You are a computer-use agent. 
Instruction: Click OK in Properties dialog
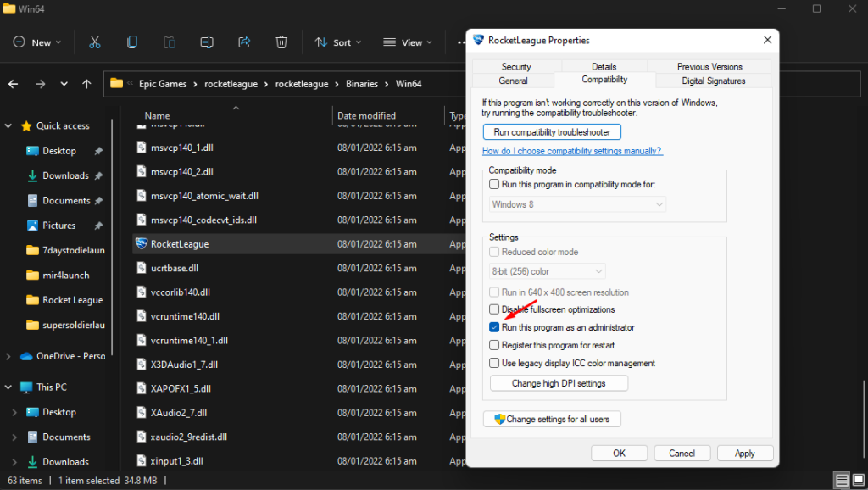click(619, 453)
